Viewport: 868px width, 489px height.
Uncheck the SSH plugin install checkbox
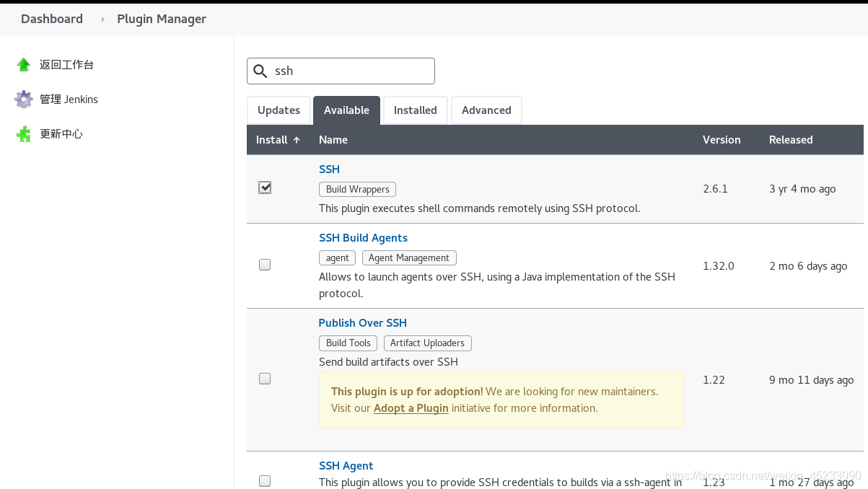click(x=265, y=188)
